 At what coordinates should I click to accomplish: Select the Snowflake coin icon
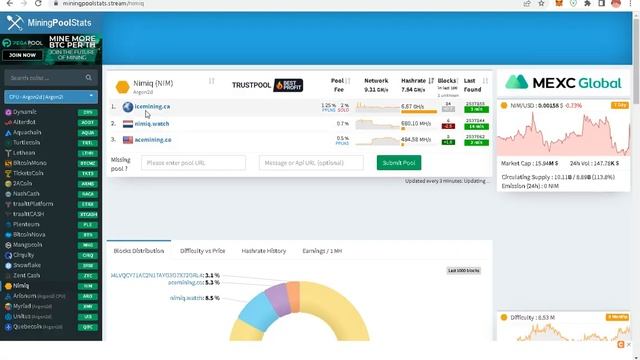[x=8, y=265]
